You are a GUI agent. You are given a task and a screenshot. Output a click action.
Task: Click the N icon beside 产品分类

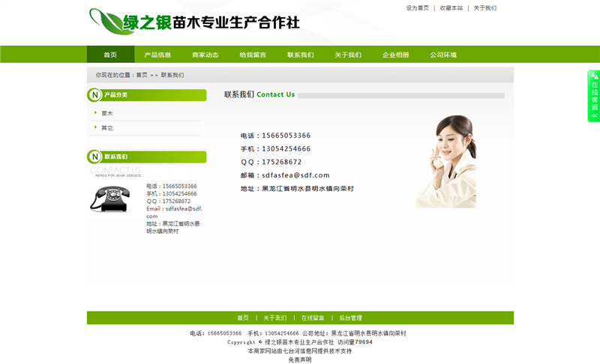pos(94,95)
